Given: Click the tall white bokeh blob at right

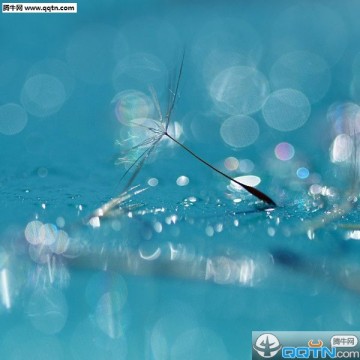Looking at the screenshot, I should pyautogui.click(x=342, y=148).
